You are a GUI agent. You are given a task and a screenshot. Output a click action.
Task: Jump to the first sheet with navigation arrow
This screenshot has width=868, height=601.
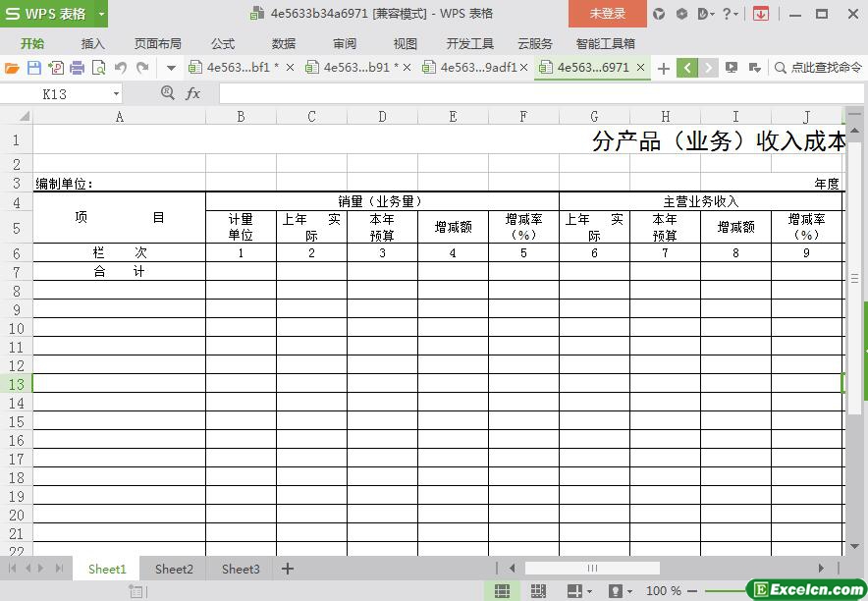coord(12,569)
